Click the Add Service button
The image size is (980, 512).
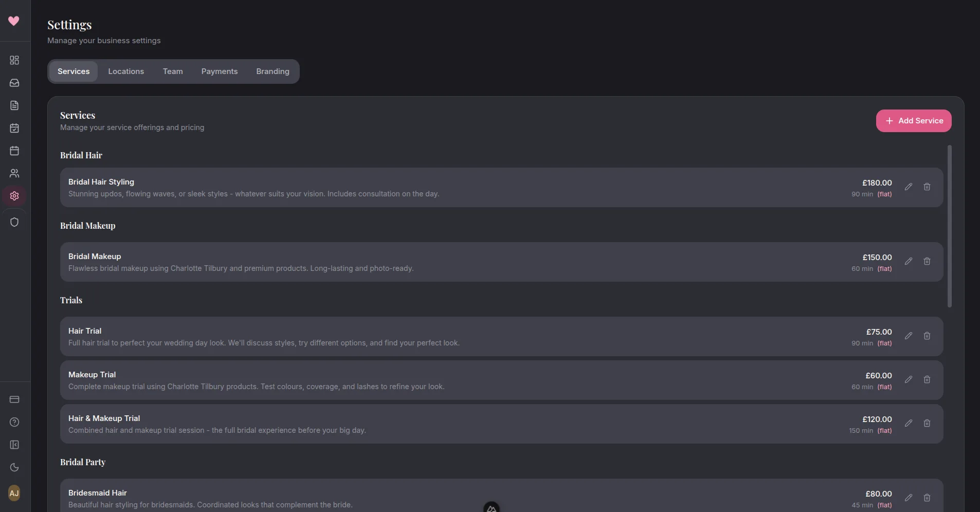tap(914, 120)
